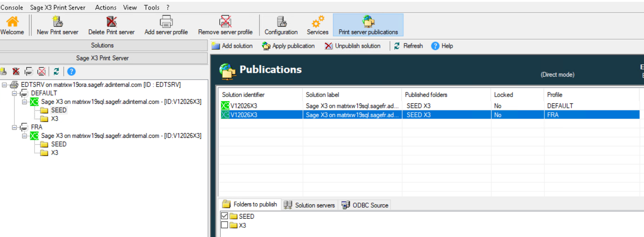Click X3 icon in DEFAULT profile row of table
This screenshot has height=237, width=644.
coord(225,106)
